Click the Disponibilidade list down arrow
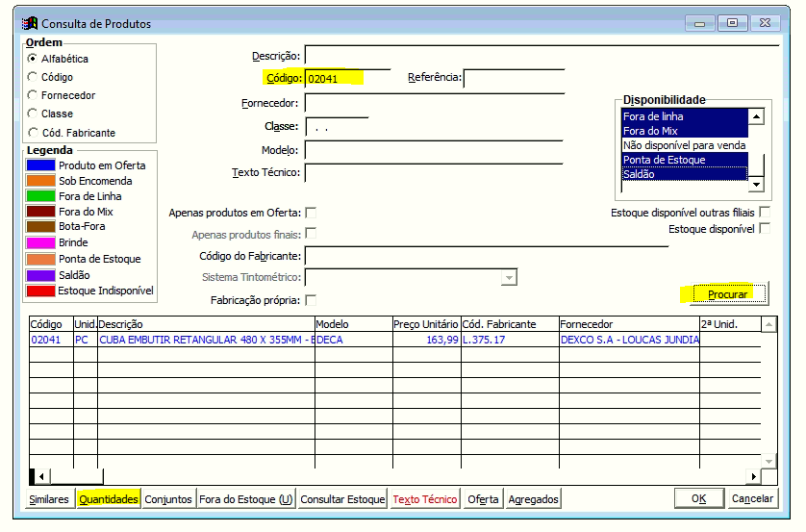The height and width of the screenshot is (532, 806). pyautogui.click(x=756, y=184)
